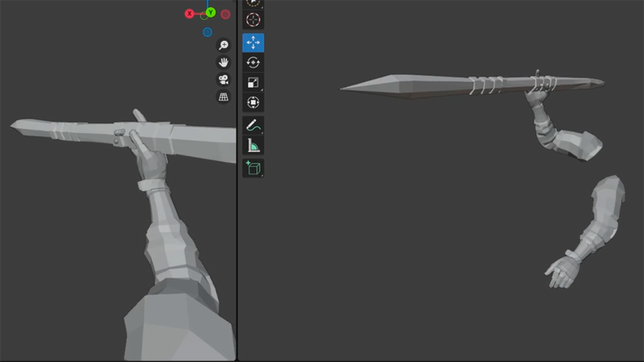The width and height of the screenshot is (644, 362).
Task: Choose the Measure ruler tool
Action: click(254, 146)
